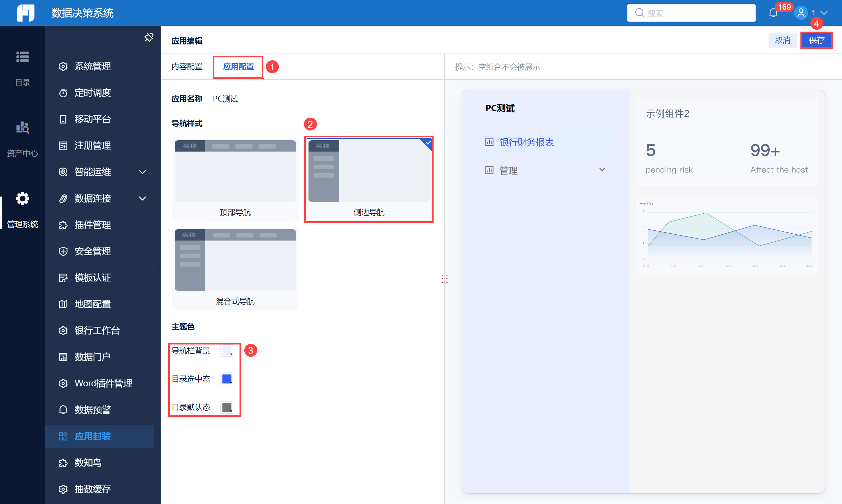The image size is (842, 504).
Task: Open the 资产中心 asset center icon
Action: [23, 127]
